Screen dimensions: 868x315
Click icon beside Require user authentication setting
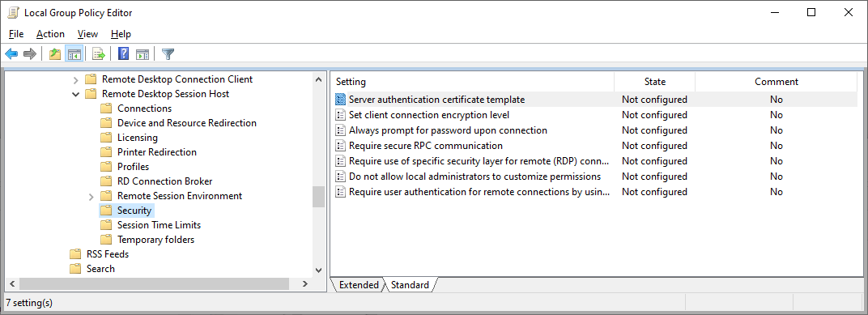point(340,192)
